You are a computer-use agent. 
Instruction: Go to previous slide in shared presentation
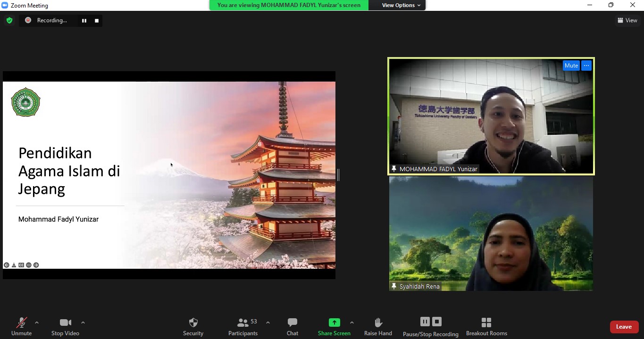[7, 265]
